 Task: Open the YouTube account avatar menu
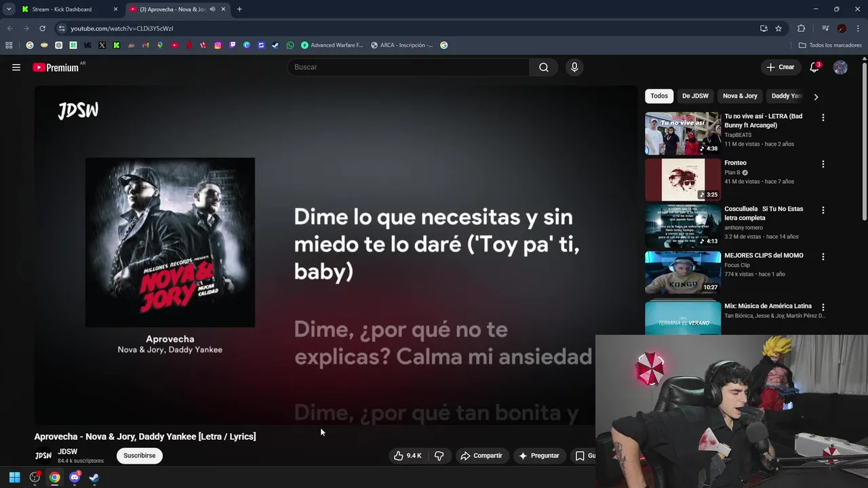[x=840, y=67]
